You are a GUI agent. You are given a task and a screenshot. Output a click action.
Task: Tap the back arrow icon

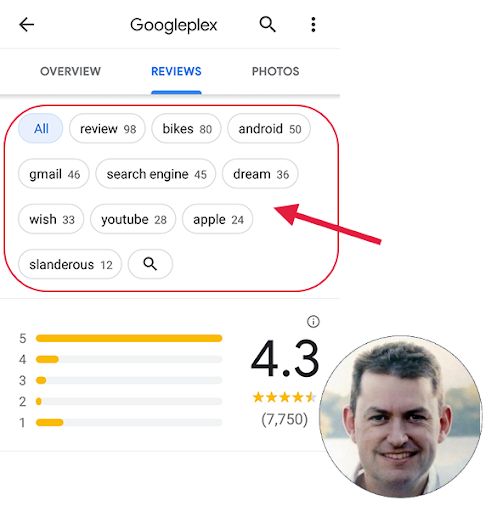click(27, 25)
